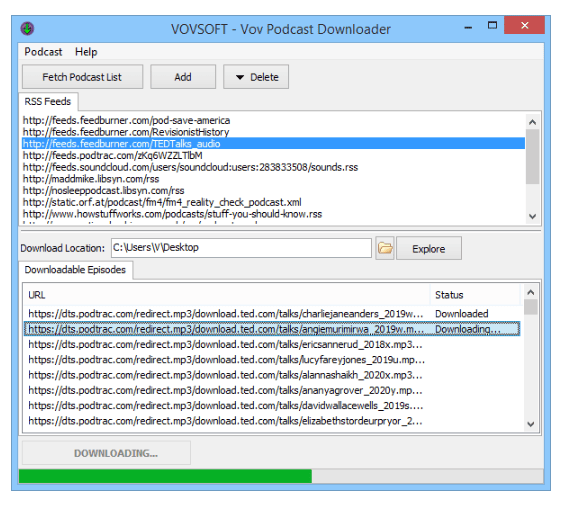
Task: Select the maddmike.libsyn.com feed
Action: click(x=273, y=179)
